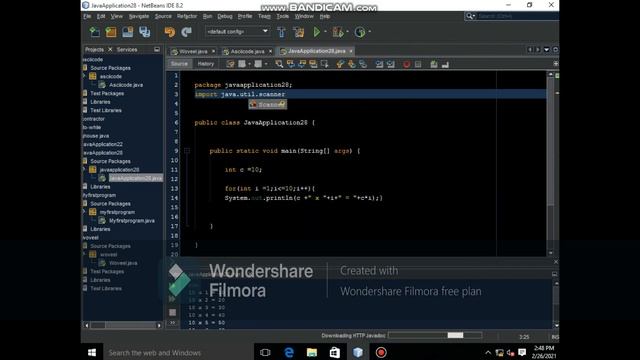Expand the myfirstprogram package node
Screen dimensions: 640x360
click(84, 212)
